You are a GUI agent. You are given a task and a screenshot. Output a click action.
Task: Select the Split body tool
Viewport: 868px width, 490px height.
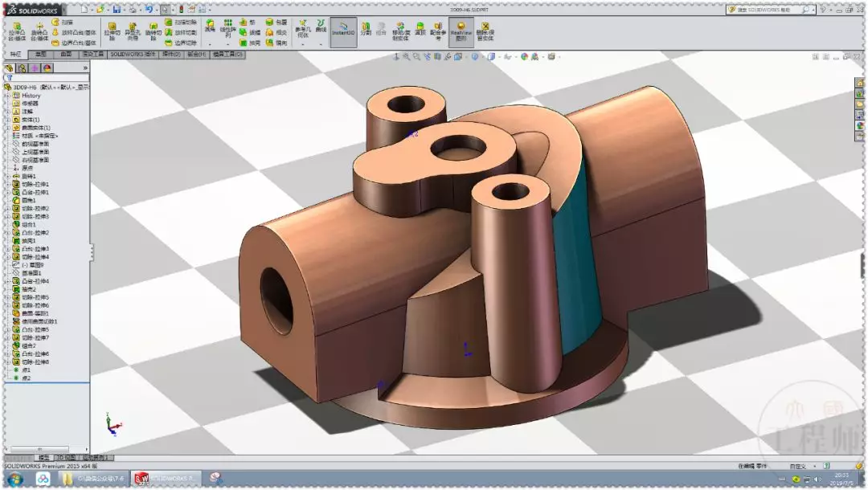(x=366, y=29)
